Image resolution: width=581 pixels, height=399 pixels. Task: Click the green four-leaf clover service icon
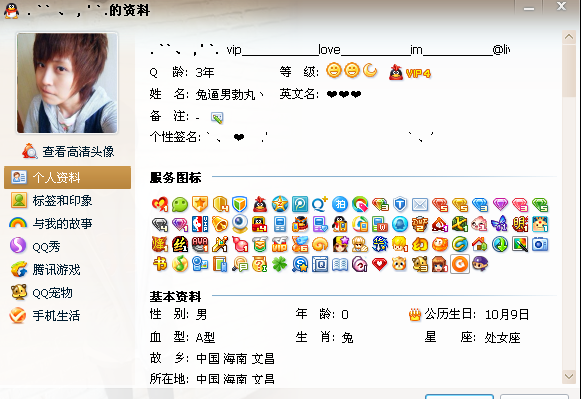click(280, 265)
